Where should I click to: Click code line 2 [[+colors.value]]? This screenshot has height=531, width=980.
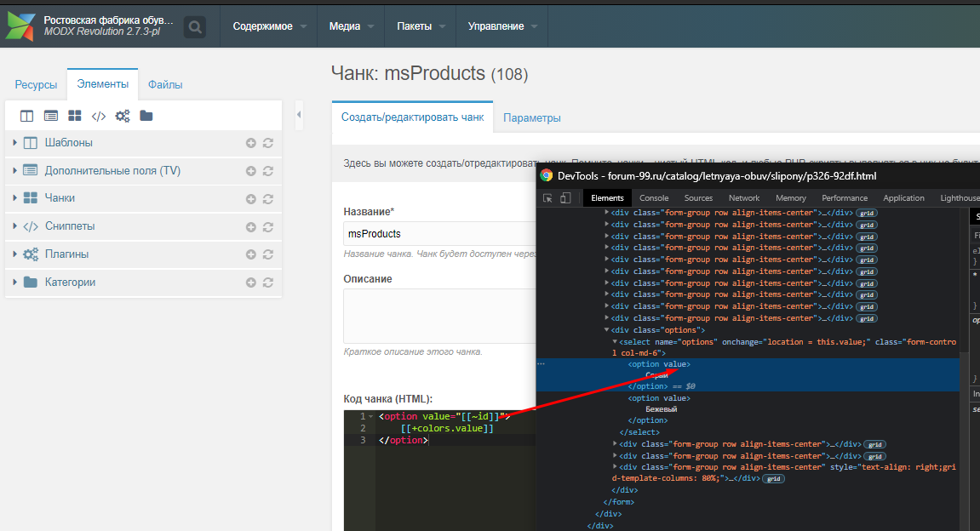(x=447, y=428)
